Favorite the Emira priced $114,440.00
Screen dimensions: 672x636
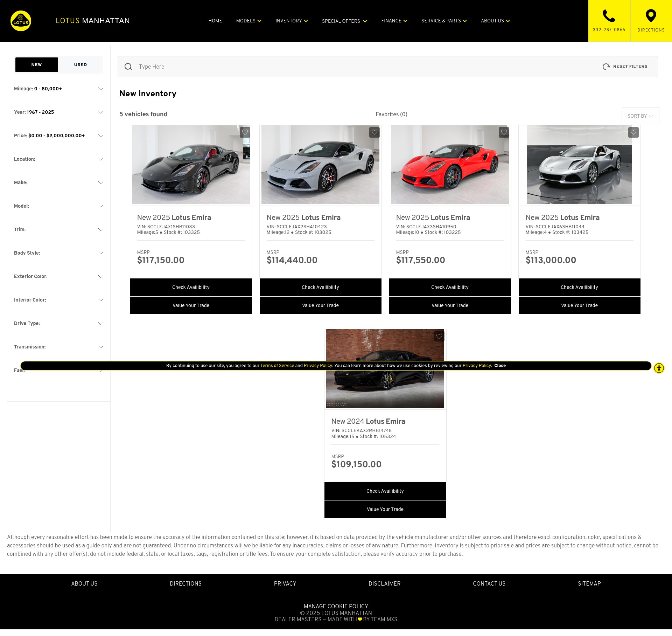click(x=374, y=132)
